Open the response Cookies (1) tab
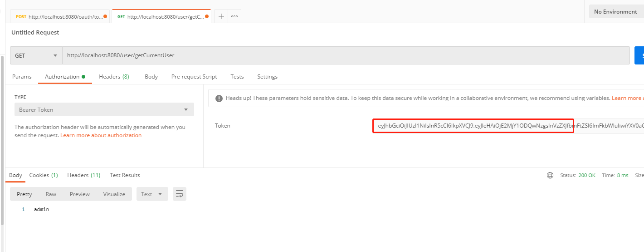 click(x=44, y=175)
